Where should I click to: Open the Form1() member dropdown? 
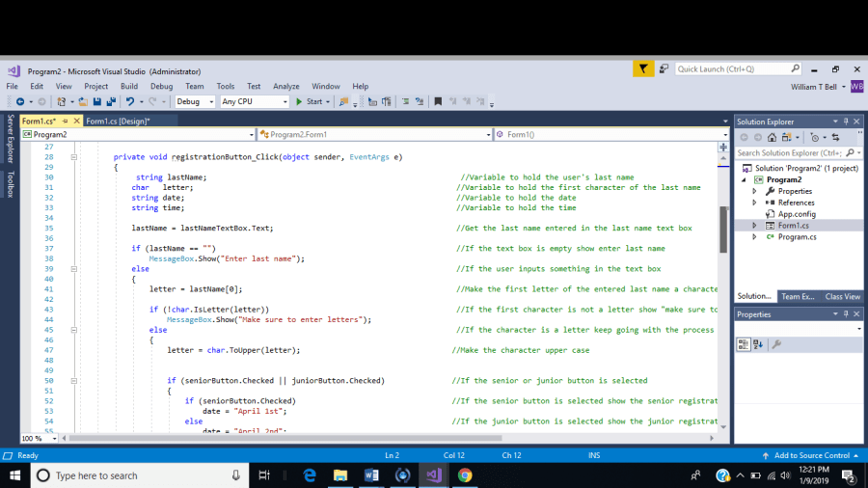[611, 134]
